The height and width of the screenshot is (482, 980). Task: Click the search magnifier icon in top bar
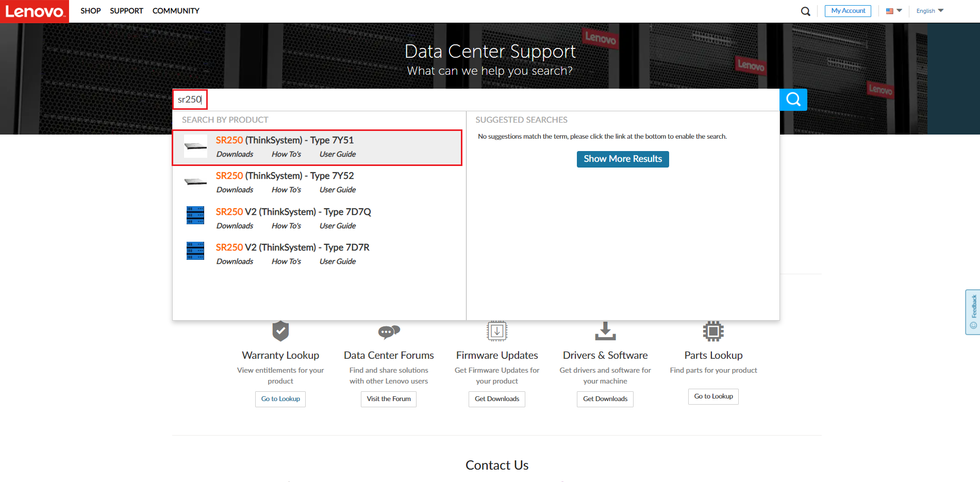(x=805, y=11)
